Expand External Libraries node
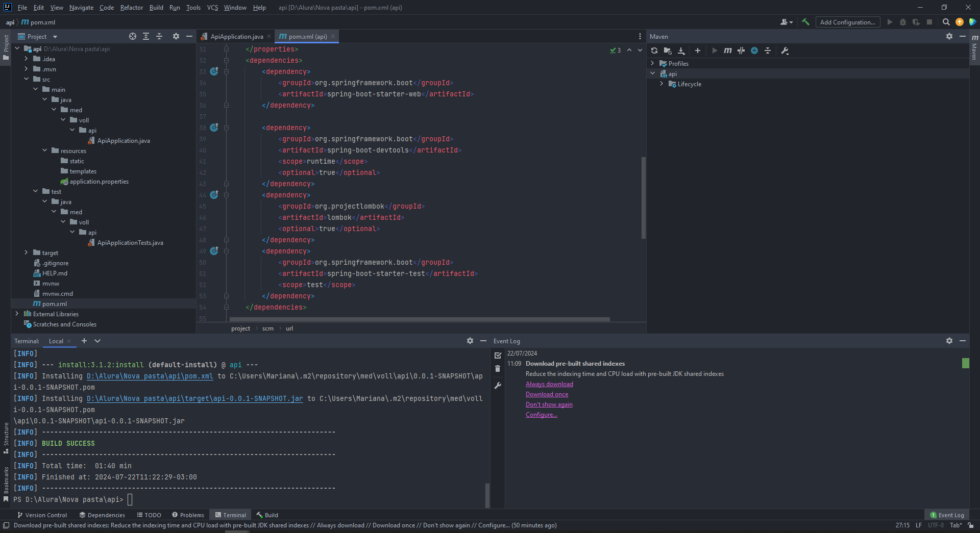980x533 pixels. tap(17, 314)
